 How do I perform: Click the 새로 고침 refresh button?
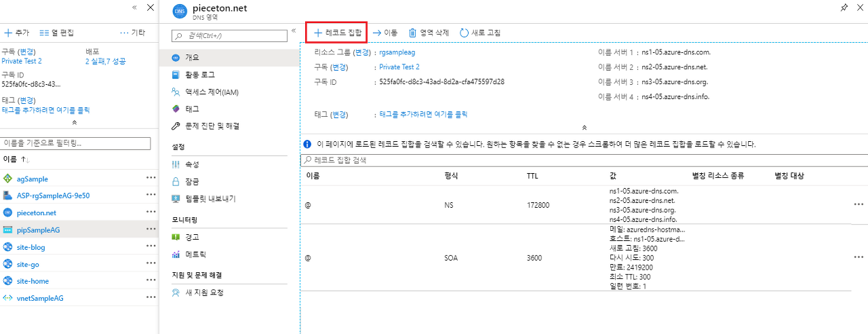[x=480, y=32]
